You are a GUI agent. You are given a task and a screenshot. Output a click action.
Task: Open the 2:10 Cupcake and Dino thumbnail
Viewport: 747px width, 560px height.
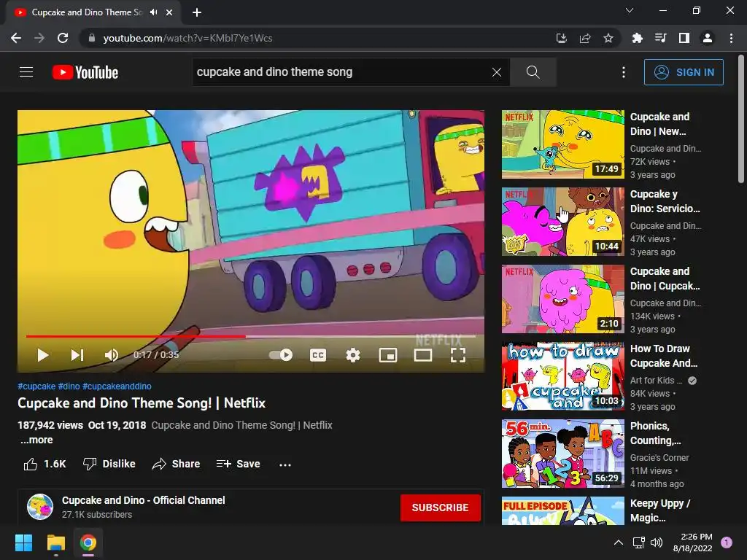(562, 299)
